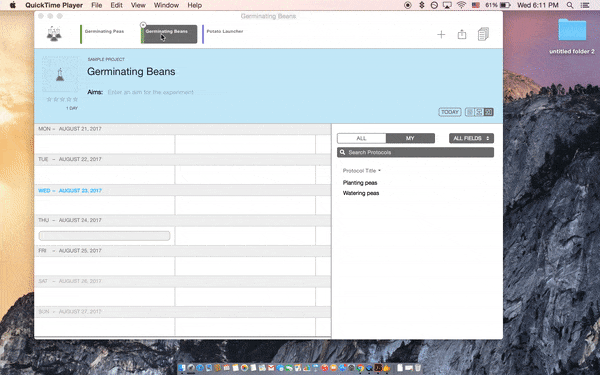Screen dimensions: 600x375
Task: Open the ALL FIELDS dropdown
Action: coord(471,138)
